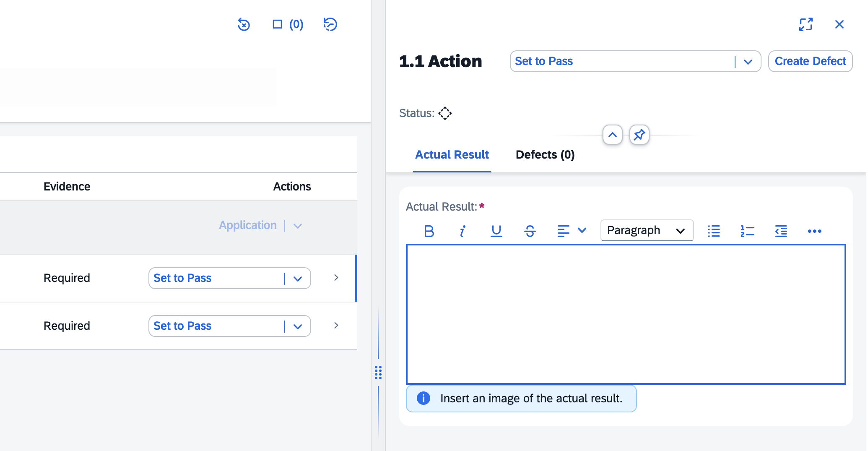Toggle Bold formatting in editor toolbar
Viewport: 868px width, 451px height.
[429, 231]
